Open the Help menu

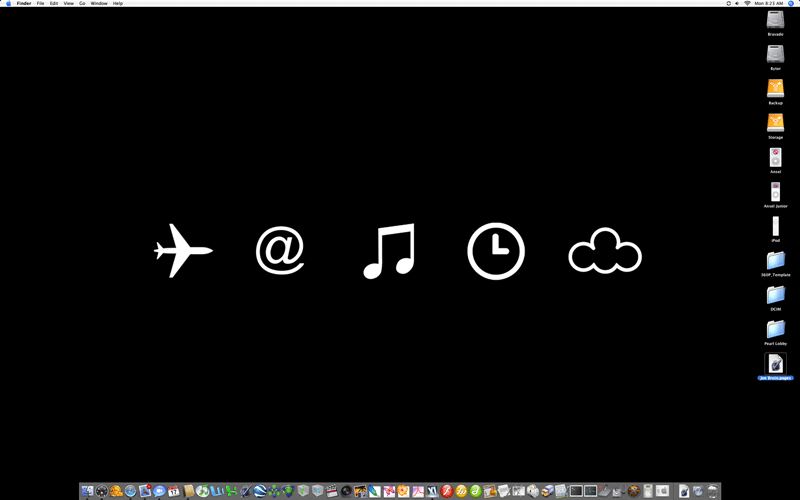[x=117, y=3]
